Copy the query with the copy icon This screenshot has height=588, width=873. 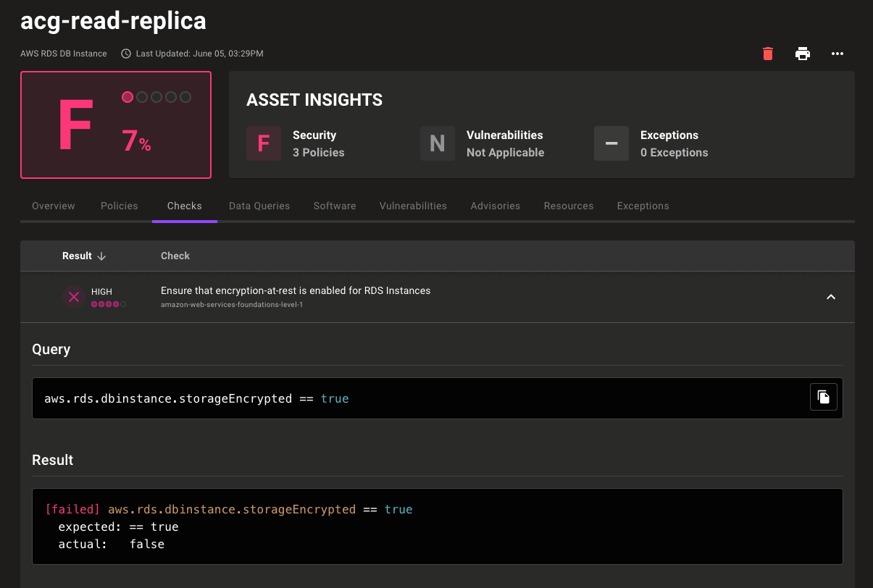(x=823, y=397)
